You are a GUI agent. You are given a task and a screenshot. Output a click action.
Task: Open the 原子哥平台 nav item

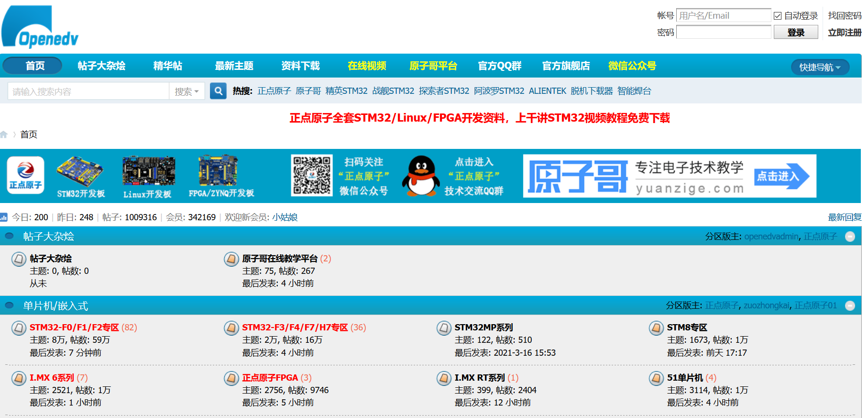(433, 66)
